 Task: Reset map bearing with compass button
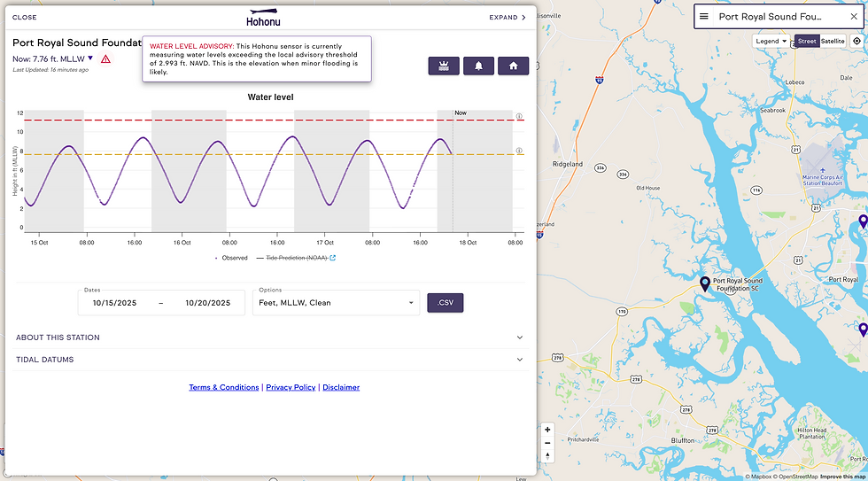[547, 456]
